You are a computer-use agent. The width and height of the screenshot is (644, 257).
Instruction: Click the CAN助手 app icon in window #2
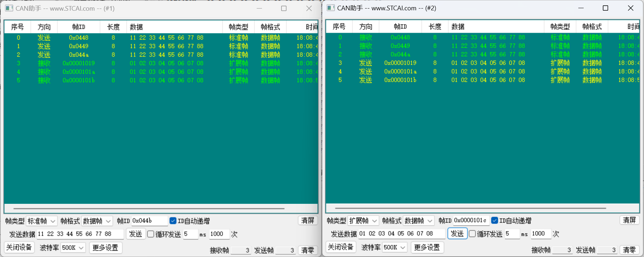coord(331,8)
